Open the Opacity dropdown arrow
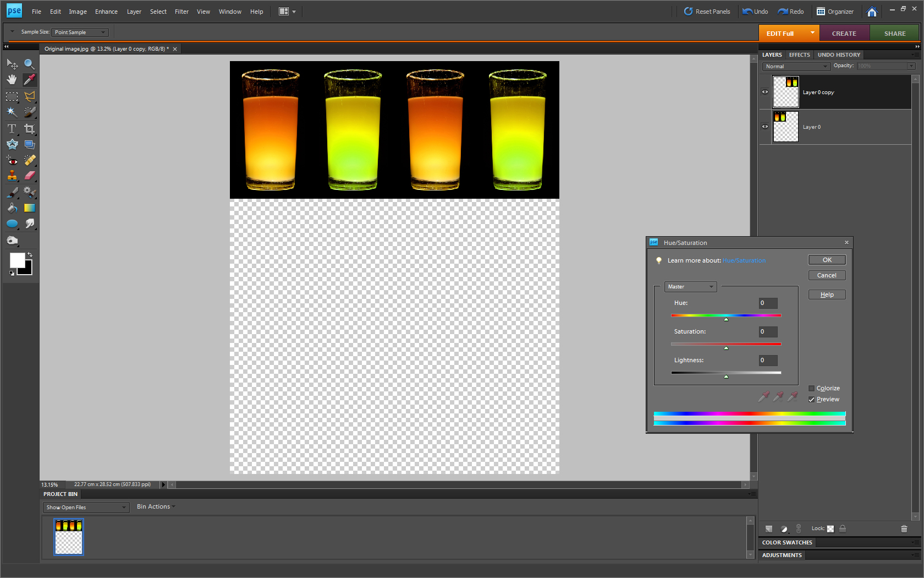This screenshot has height=578, width=924. [911, 67]
